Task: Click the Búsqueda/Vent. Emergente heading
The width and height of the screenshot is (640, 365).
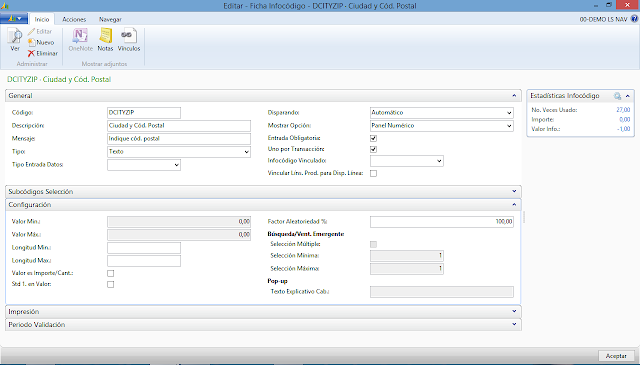Action: (x=306, y=234)
